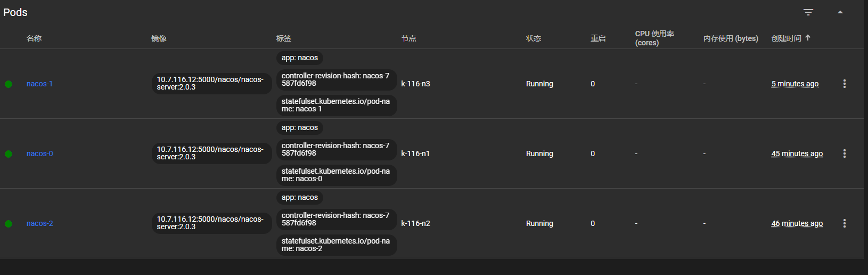Collapse the Pods card with arrow
Image resolution: width=868 pixels, height=275 pixels.
[x=840, y=12]
